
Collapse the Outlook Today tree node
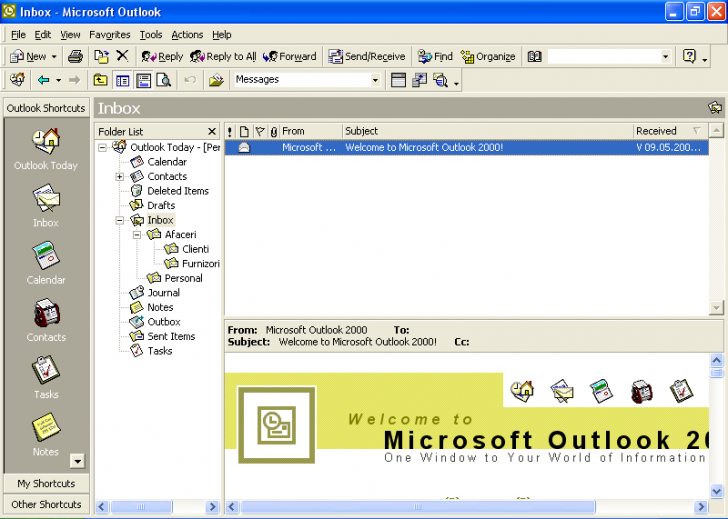(x=103, y=148)
